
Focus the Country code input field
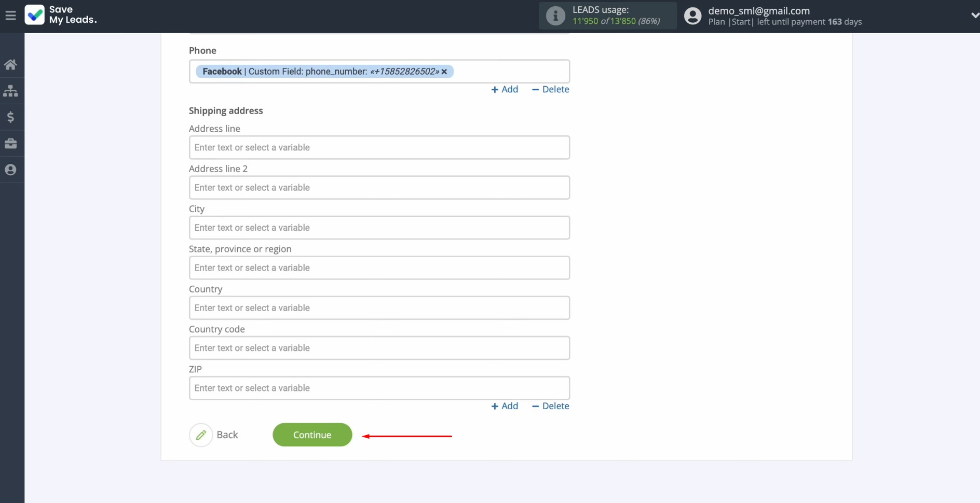[379, 348]
